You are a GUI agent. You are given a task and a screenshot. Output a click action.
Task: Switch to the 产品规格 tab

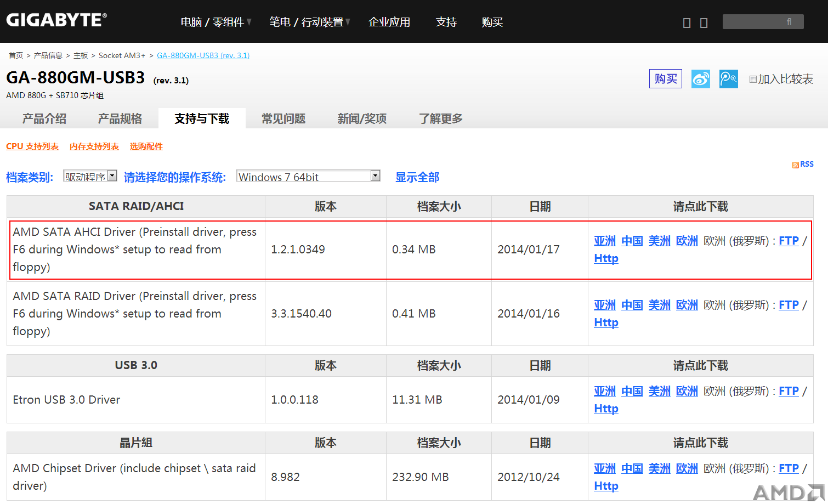[120, 118]
